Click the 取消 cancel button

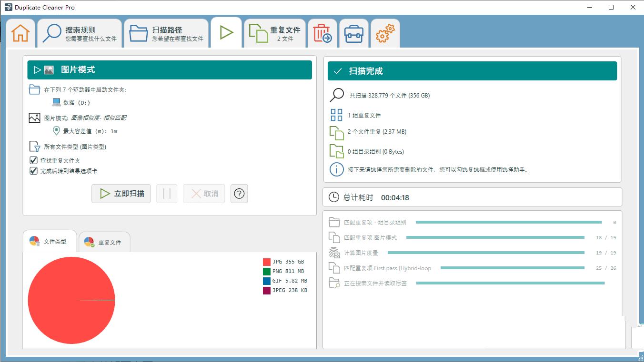coord(204,194)
